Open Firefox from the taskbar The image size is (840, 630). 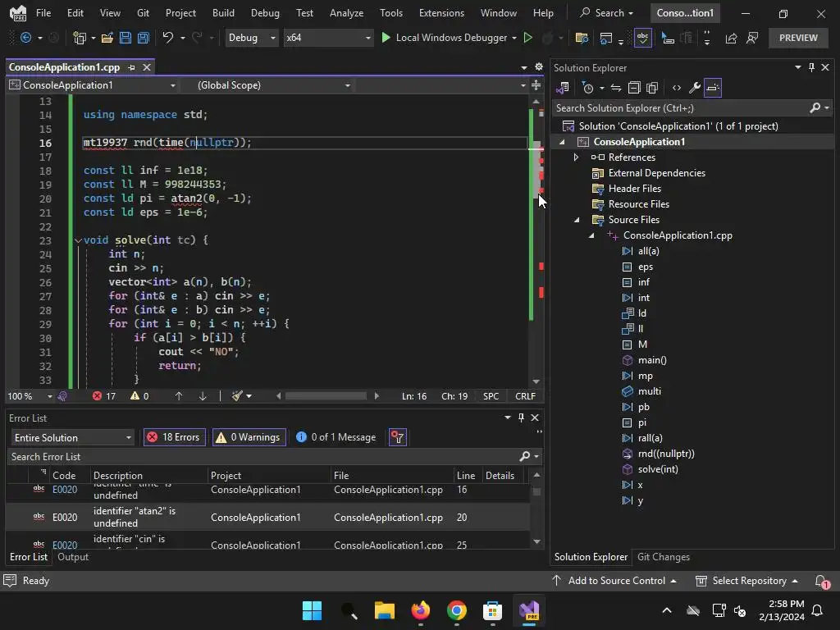[421, 610]
